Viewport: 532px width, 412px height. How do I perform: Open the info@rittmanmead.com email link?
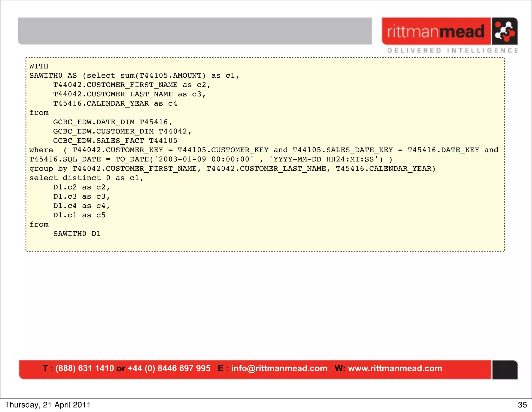click(279, 368)
